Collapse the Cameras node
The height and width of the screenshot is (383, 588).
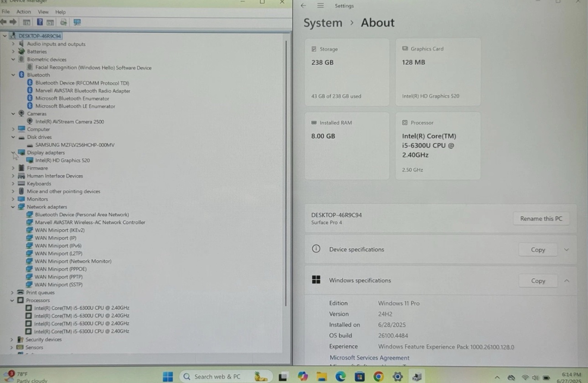pyautogui.click(x=13, y=114)
